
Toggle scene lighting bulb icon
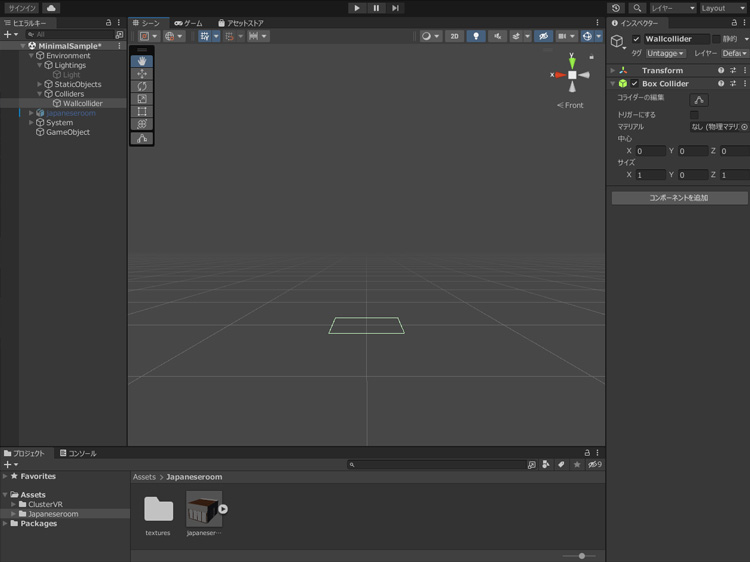[x=476, y=36]
